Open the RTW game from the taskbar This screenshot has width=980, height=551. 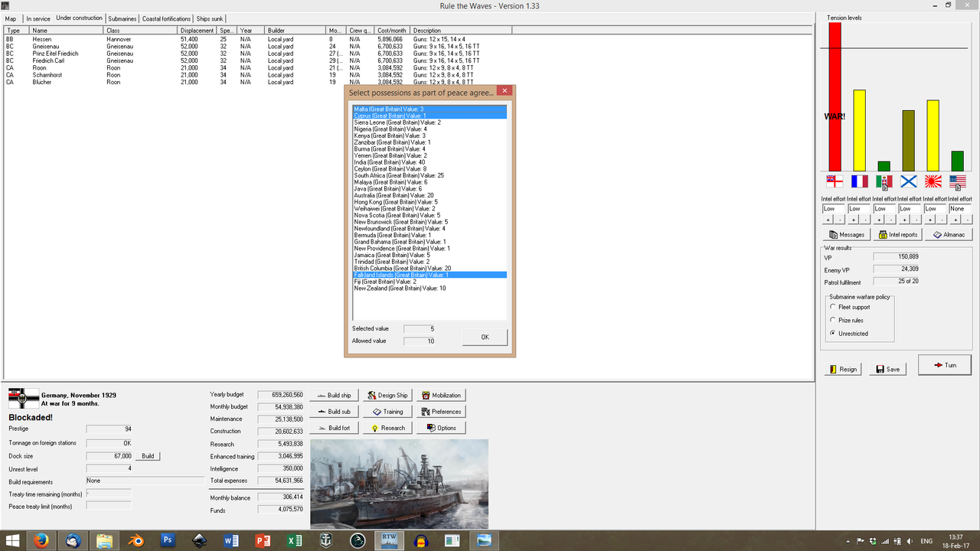pyautogui.click(x=388, y=540)
